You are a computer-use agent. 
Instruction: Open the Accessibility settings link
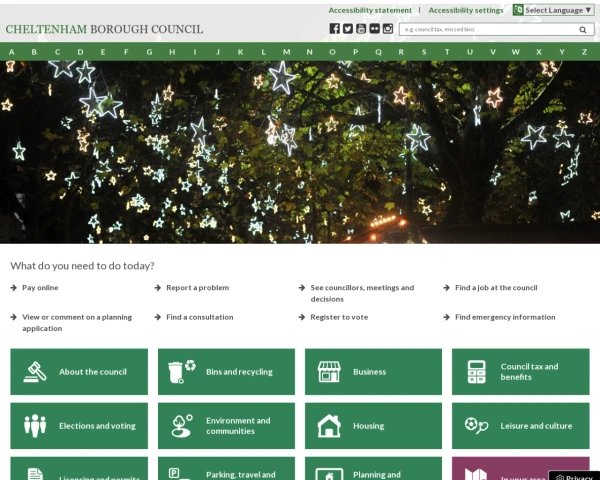pos(466,10)
